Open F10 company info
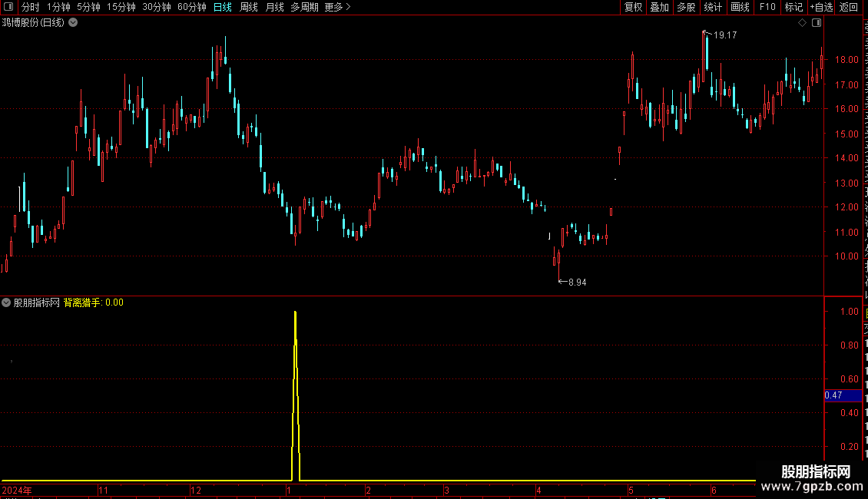The image size is (868, 499). pos(767,7)
